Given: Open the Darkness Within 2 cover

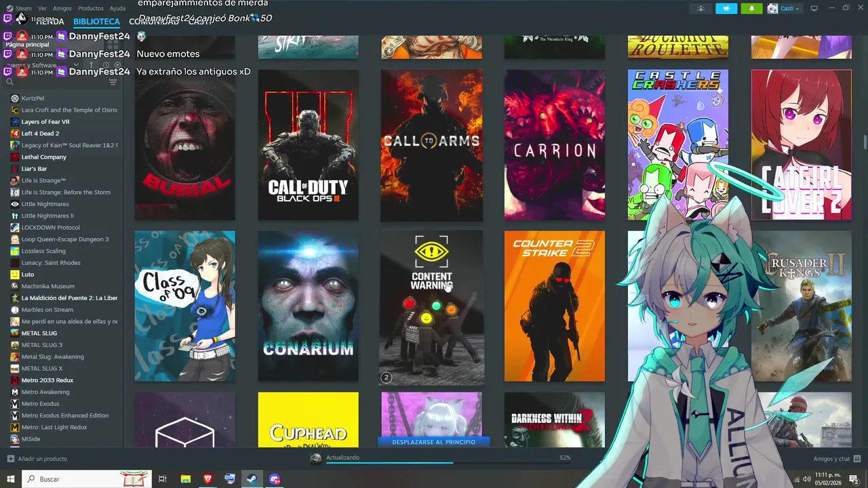Looking at the screenshot, I should 554,420.
